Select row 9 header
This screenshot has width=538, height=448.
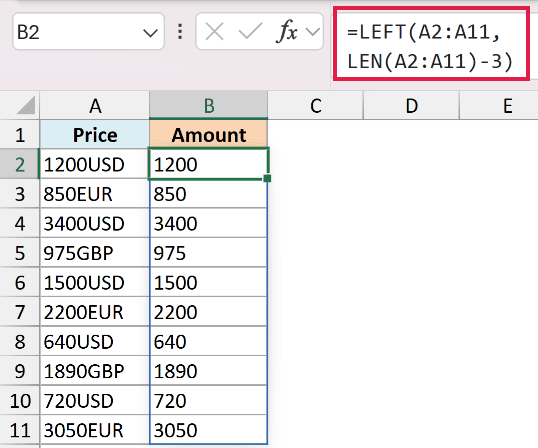[20, 371]
